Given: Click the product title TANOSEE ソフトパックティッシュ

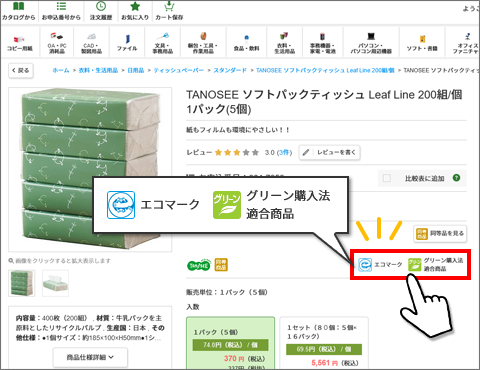Looking at the screenshot, I should pos(324,102).
